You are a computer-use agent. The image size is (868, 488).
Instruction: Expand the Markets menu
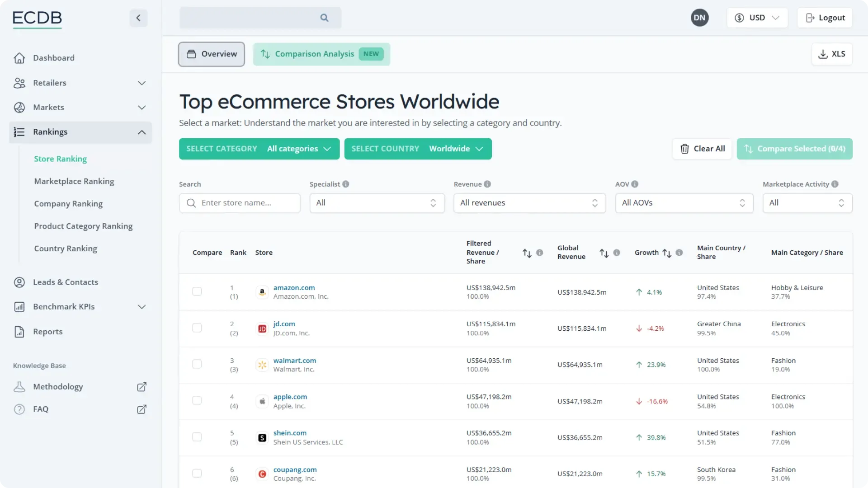[x=80, y=108]
